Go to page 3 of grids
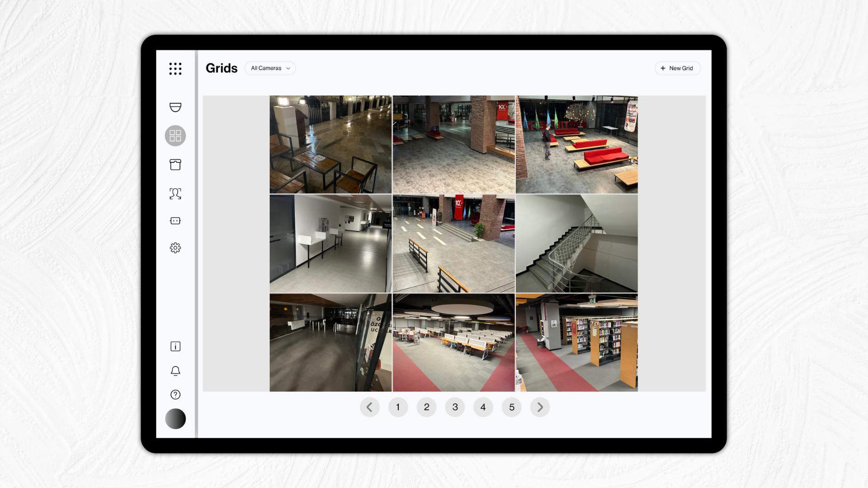Screen dimensions: 868x488 pos(455,407)
